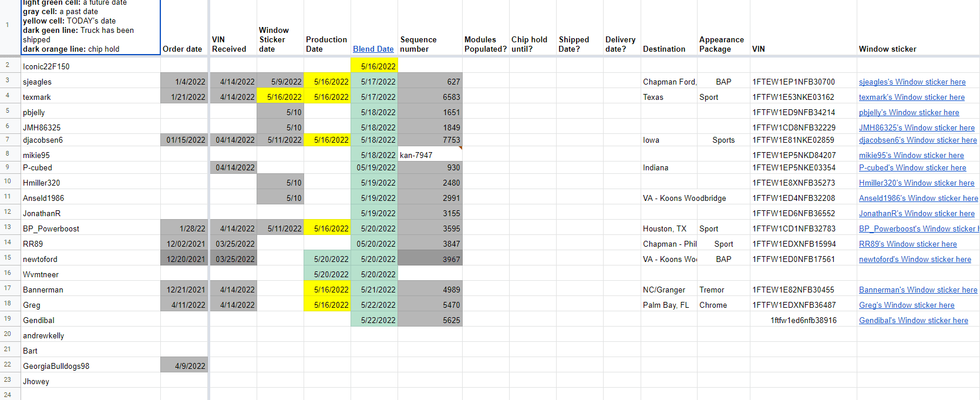Open Bannerman's Window sticker link

tap(918, 290)
